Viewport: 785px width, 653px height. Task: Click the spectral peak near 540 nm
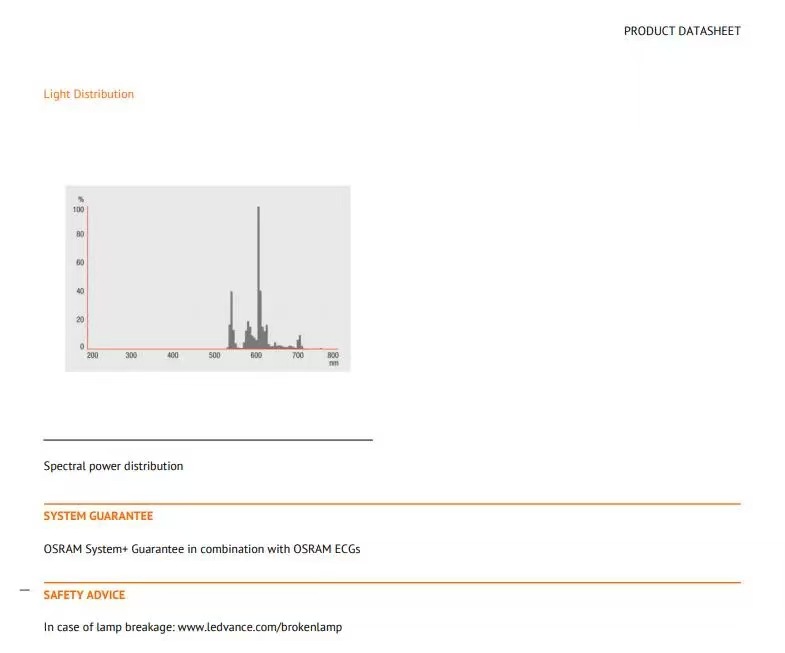(231, 319)
